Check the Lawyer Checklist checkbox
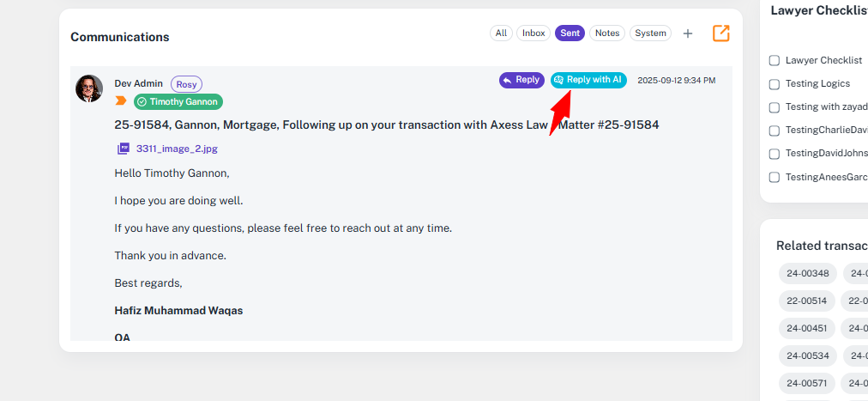This screenshot has width=868, height=401. tap(775, 61)
